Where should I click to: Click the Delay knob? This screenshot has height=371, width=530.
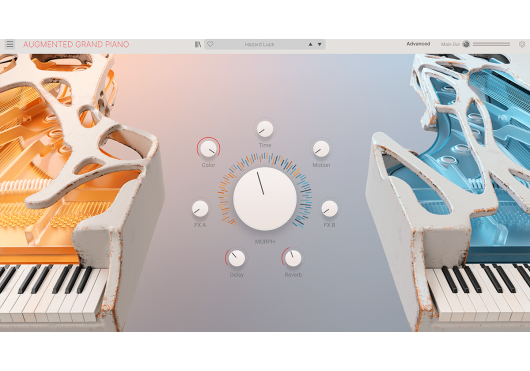click(237, 258)
